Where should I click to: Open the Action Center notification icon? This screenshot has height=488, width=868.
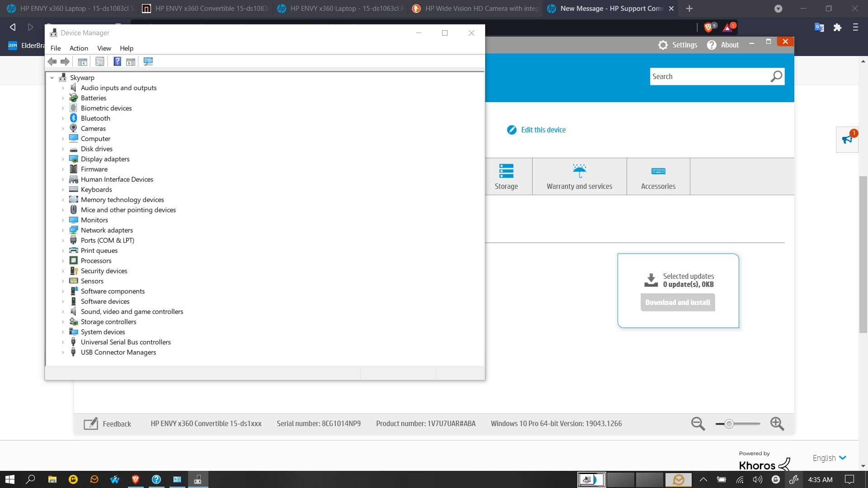coord(849,479)
